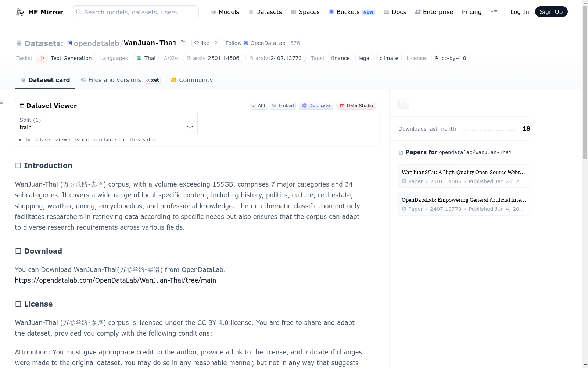Click the cc-by-4.0 license icon
Viewport: 588px width, 368px height.
(437, 58)
